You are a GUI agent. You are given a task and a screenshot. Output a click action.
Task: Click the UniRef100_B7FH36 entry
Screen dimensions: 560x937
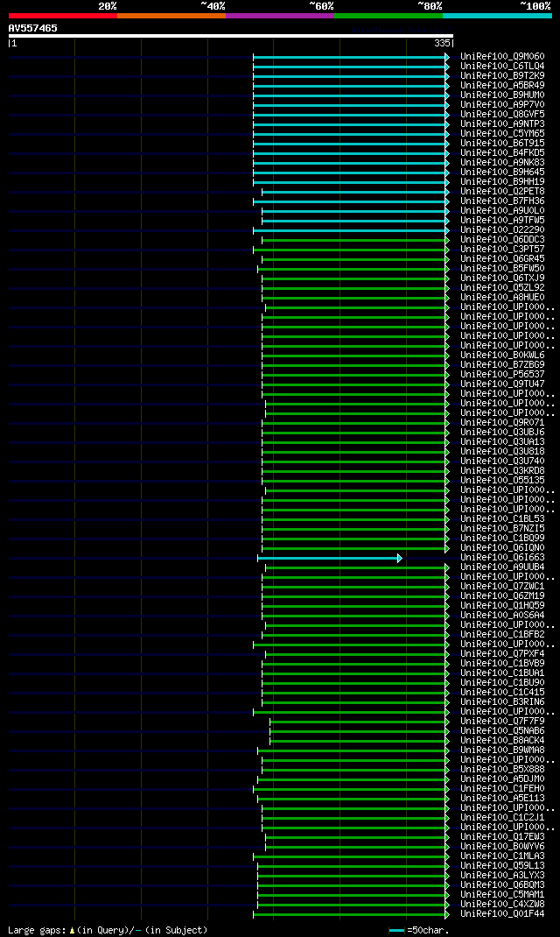click(502, 201)
